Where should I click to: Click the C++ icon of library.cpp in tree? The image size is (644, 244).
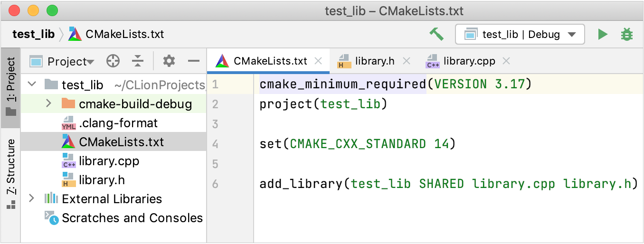(x=68, y=161)
